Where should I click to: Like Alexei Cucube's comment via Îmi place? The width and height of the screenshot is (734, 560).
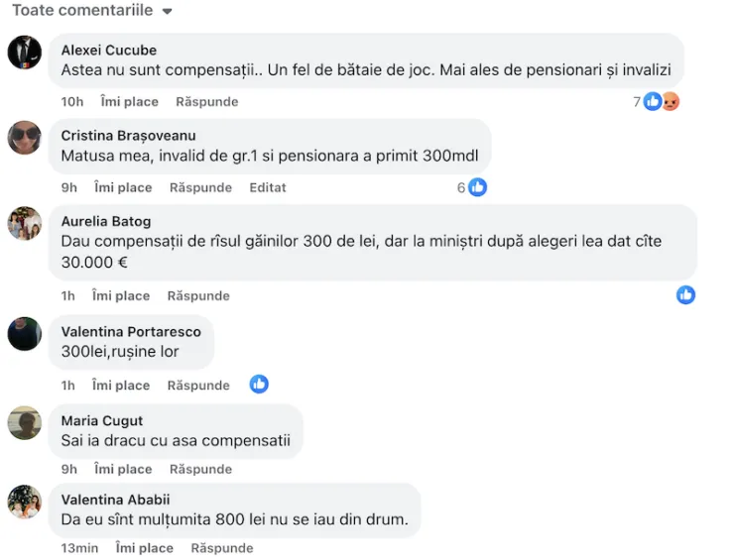click(x=130, y=101)
